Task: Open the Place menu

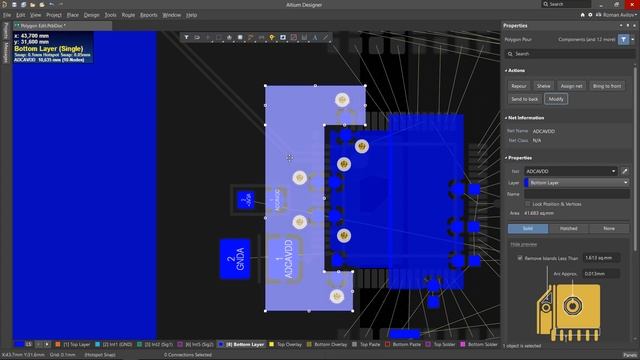Action: click(73, 15)
